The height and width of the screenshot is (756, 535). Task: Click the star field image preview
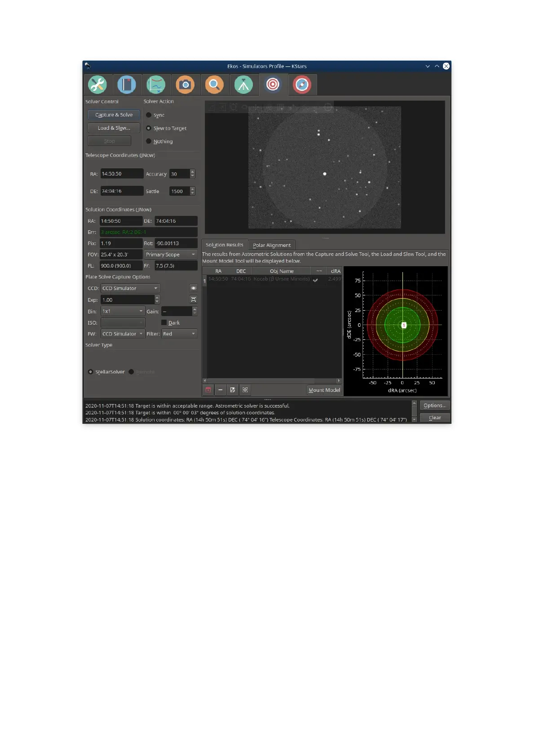[x=324, y=167]
